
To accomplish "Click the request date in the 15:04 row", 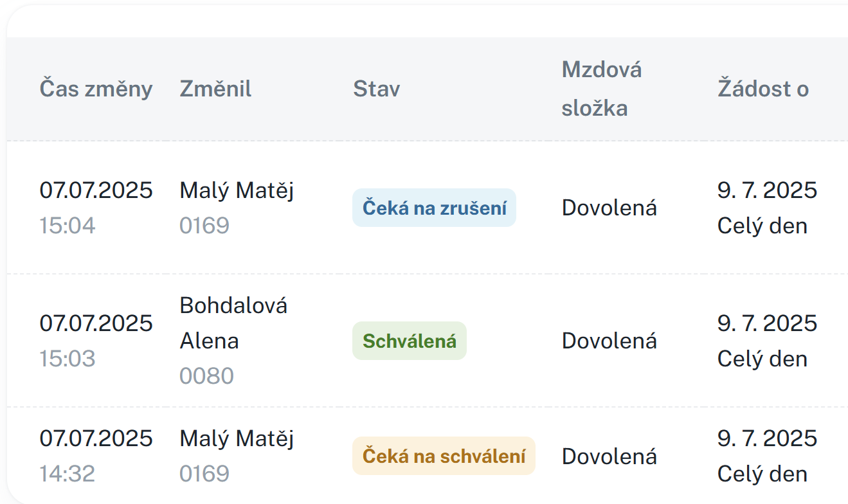I will click(766, 191).
